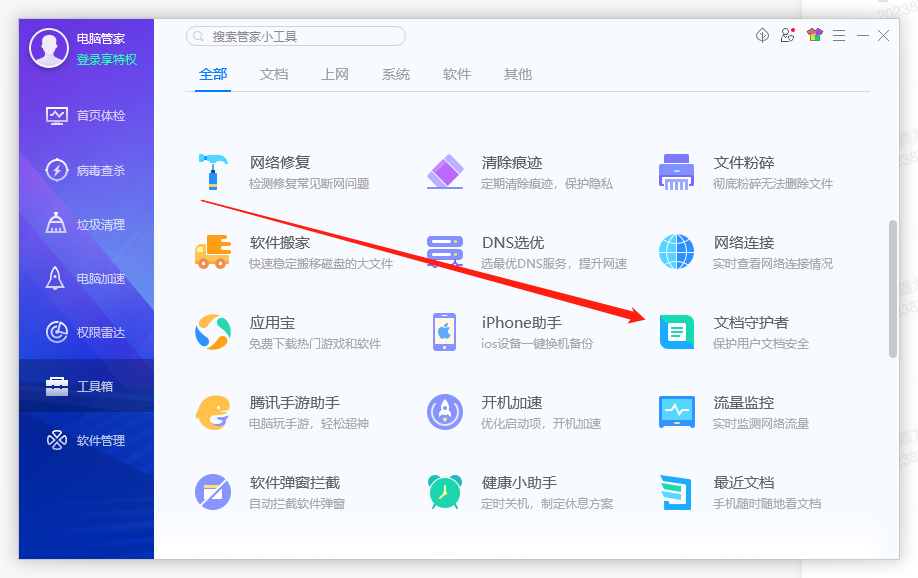Screen dimensions: 918x578
Task: Click the 登录享特权 login link
Action: [107, 60]
